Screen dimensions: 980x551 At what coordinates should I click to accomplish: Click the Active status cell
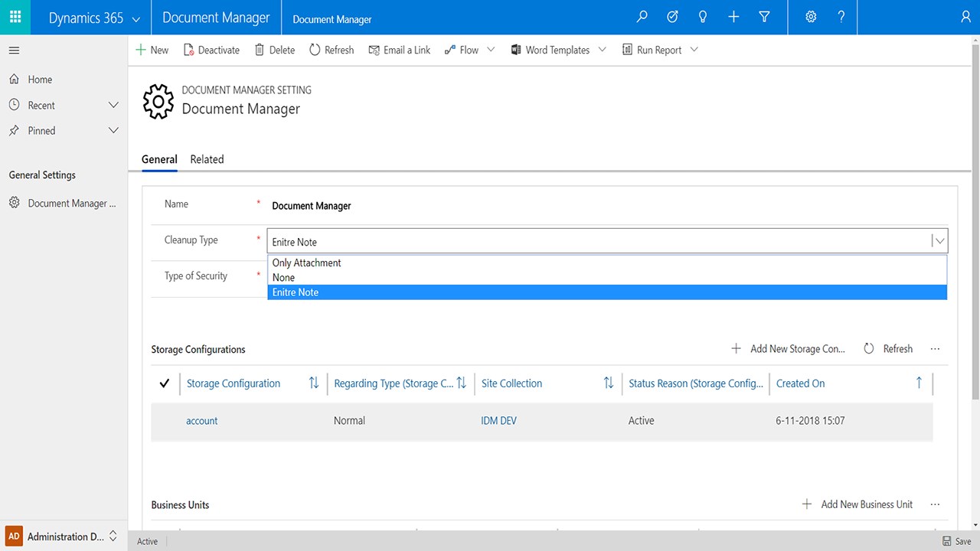pyautogui.click(x=641, y=421)
